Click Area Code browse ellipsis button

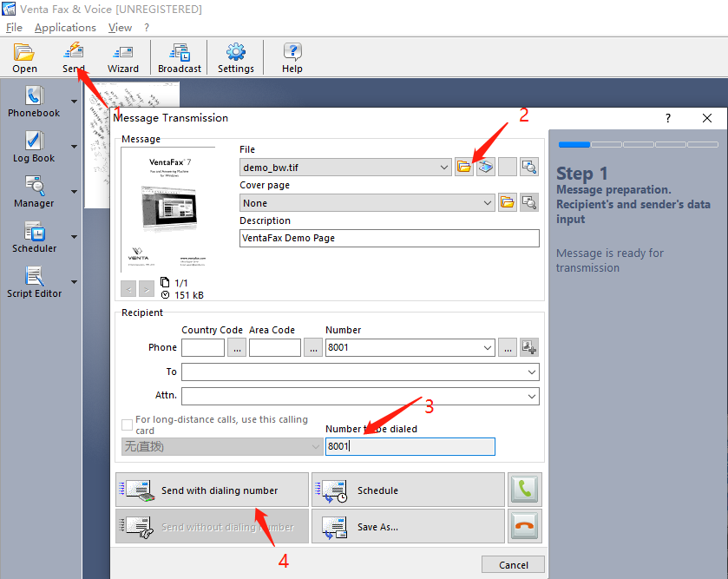[313, 348]
